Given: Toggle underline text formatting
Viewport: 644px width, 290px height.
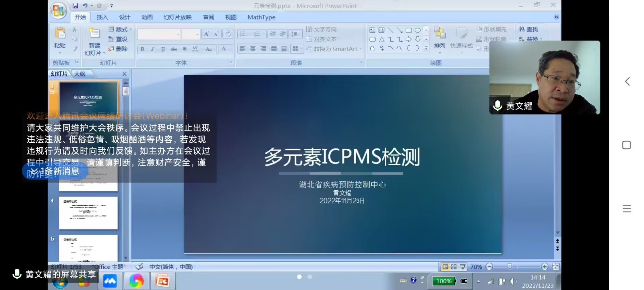Looking at the screenshot, I should (163, 49).
